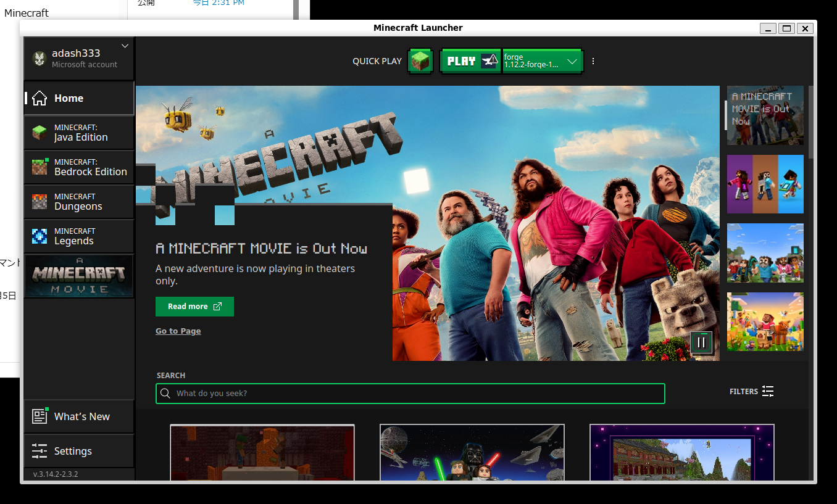Open the Star Wars news card

[472, 452]
